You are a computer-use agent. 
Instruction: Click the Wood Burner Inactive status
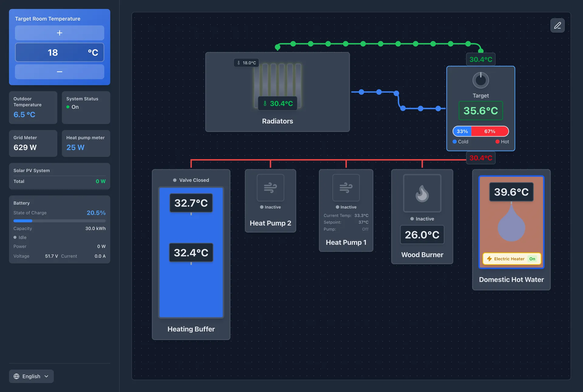point(422,219)
